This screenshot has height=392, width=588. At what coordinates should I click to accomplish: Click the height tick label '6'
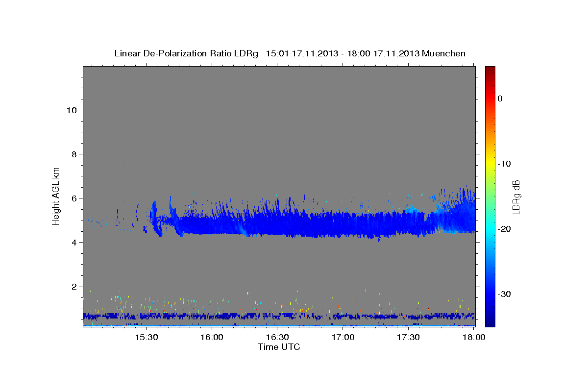pos(74,198)
